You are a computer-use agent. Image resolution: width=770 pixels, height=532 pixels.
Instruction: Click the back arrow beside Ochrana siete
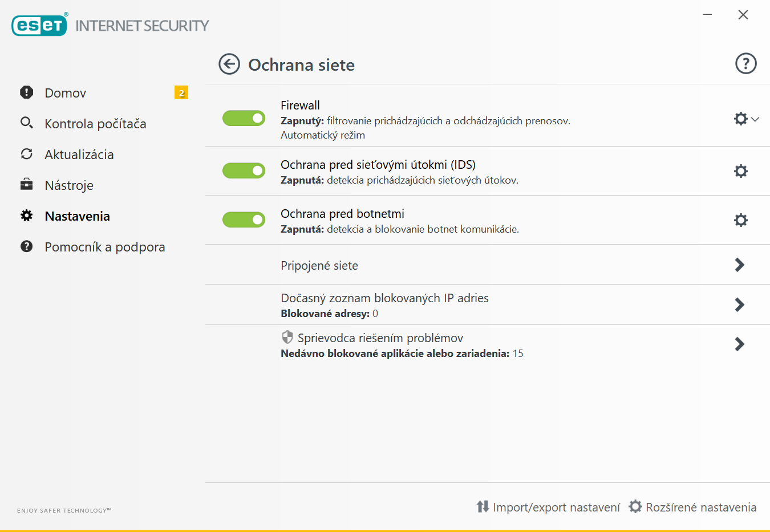[229, 64]
